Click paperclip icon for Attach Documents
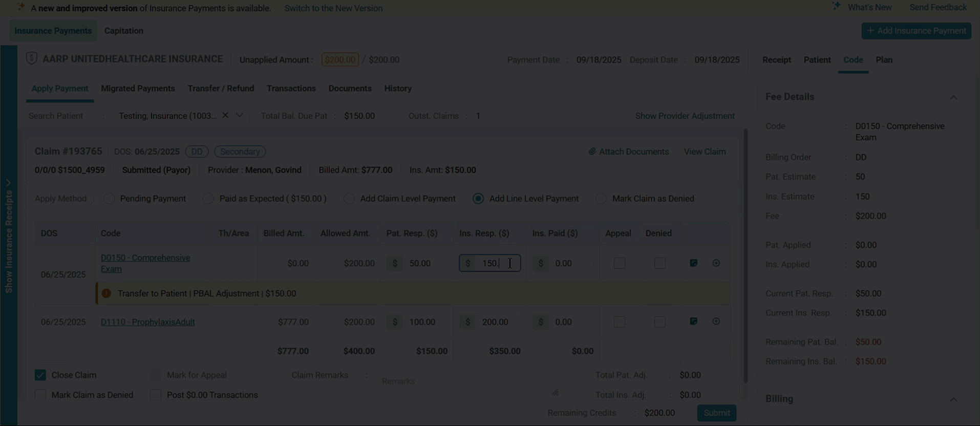 pyautogui.click(x=592, y=152)
